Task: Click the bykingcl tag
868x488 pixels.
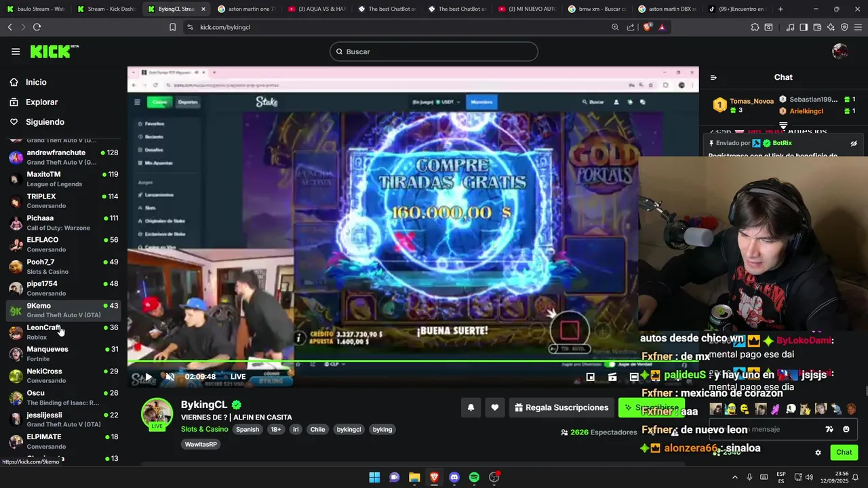Action: coord(349,429)
